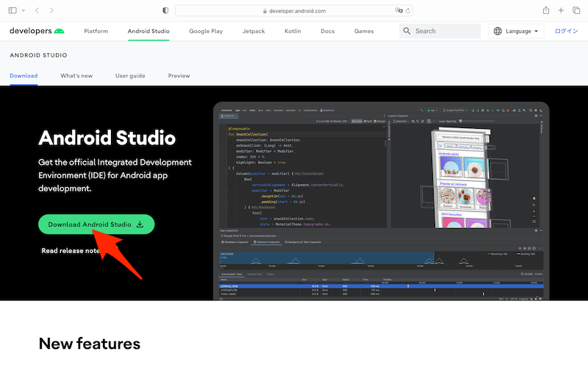
Task: Open the Safari share menu
Action: click(546, 10)
